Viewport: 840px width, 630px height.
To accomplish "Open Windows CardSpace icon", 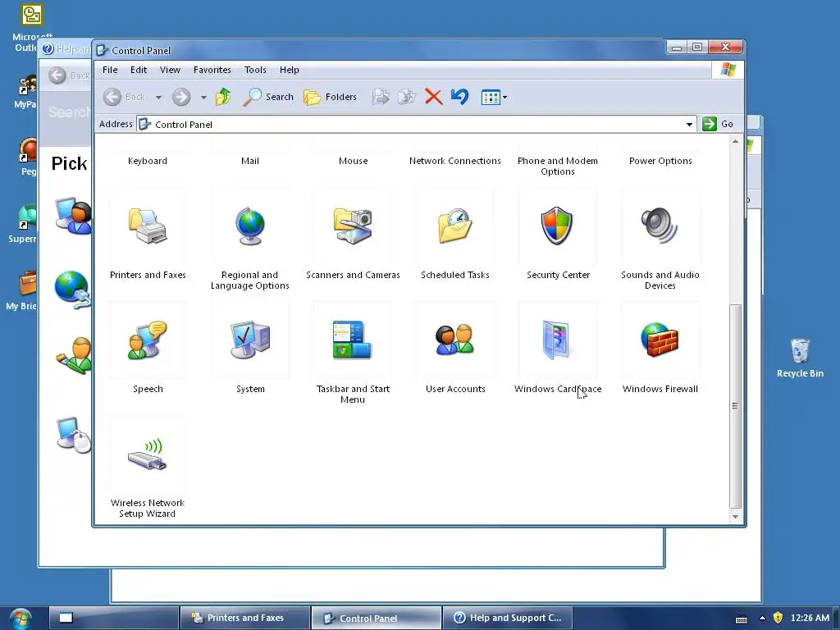I will point(557,340).
